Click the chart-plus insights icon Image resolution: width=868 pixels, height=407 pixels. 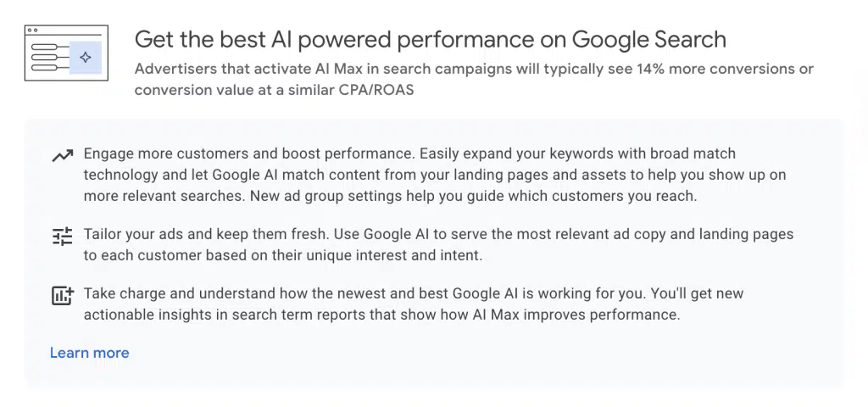tap(63, 295)
